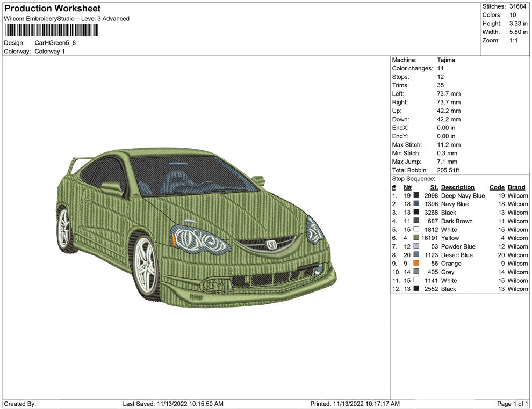
Task: Click the Honda emblem on the car grille
Action: coord(271,245)
